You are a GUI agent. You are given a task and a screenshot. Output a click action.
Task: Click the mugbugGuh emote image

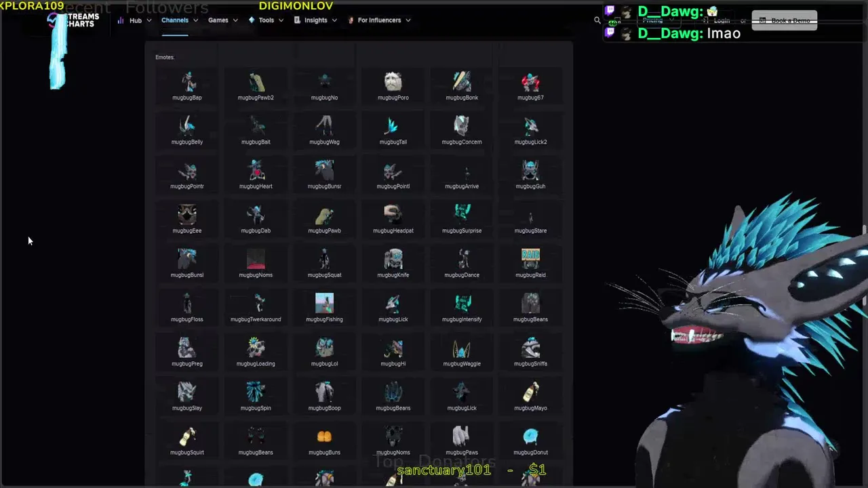530,171
